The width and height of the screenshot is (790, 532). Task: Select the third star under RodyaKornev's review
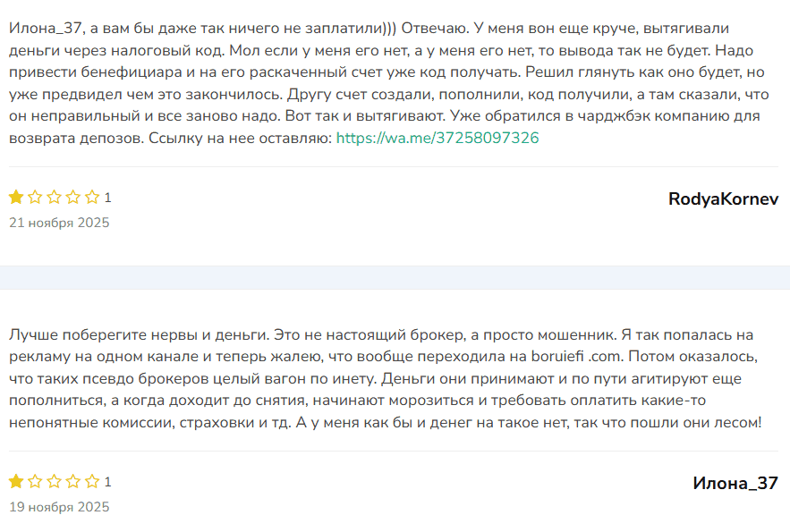pos(54,198)
